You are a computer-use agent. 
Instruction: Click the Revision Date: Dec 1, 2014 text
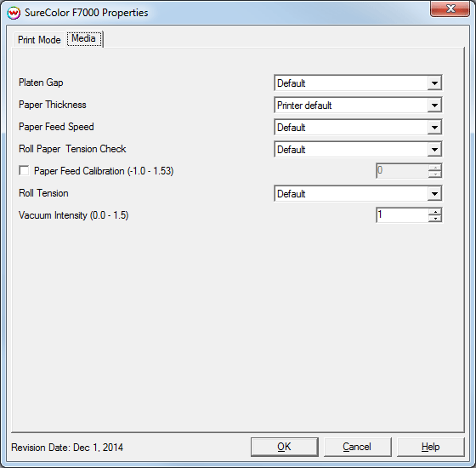point(67,448)
